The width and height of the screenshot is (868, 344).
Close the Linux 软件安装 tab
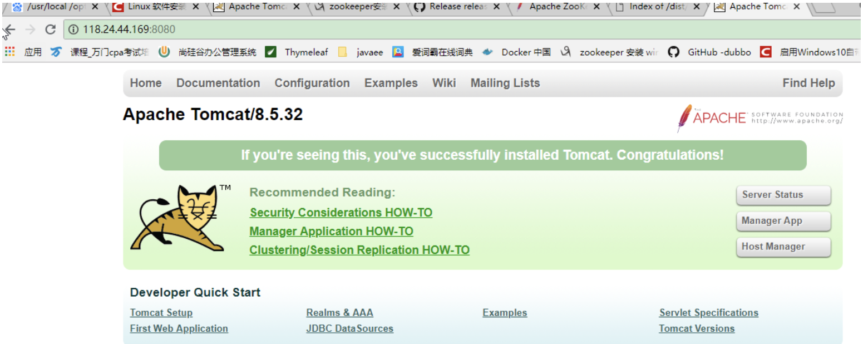[x=196, y=7]
